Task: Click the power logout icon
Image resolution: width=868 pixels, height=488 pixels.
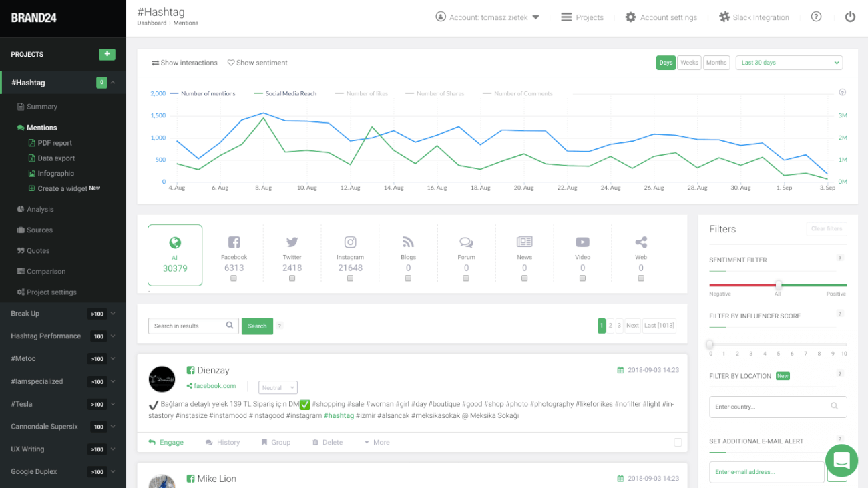Action: coord(850,17)
